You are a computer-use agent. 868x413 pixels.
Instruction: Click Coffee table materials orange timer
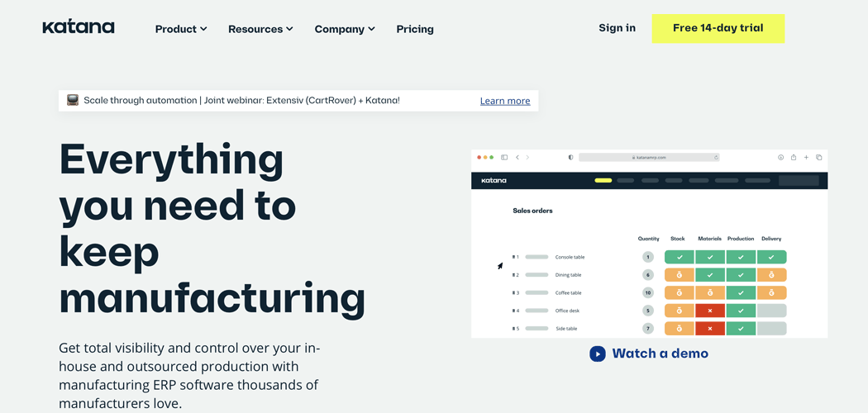click(710, 293)
